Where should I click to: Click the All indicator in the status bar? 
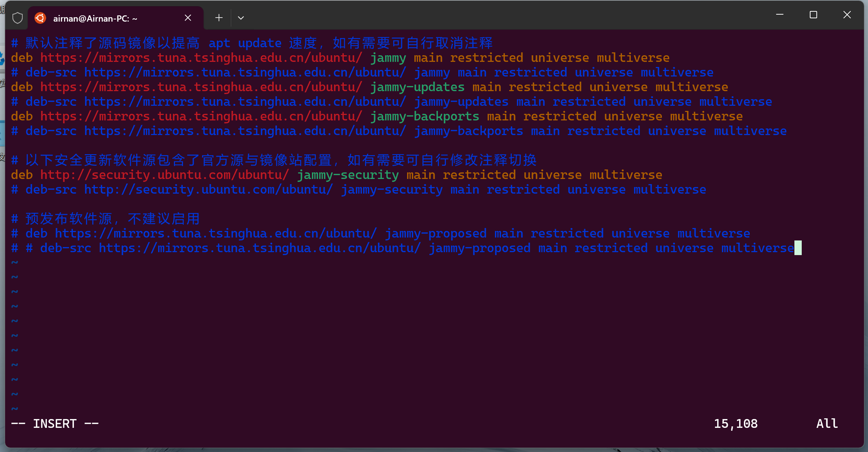(827, 423)
